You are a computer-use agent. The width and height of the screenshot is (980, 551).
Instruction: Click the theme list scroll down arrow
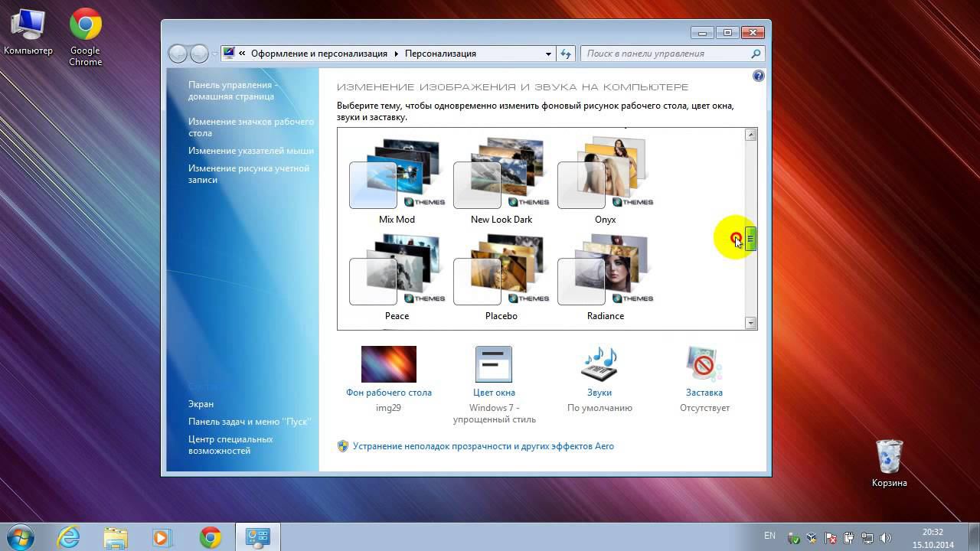point(750,323)
